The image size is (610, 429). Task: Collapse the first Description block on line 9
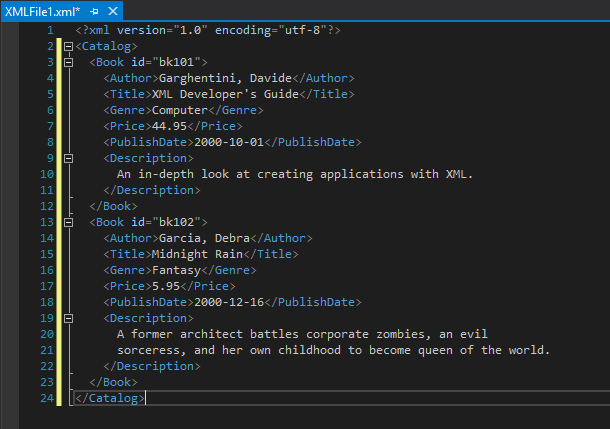(68, 158)
